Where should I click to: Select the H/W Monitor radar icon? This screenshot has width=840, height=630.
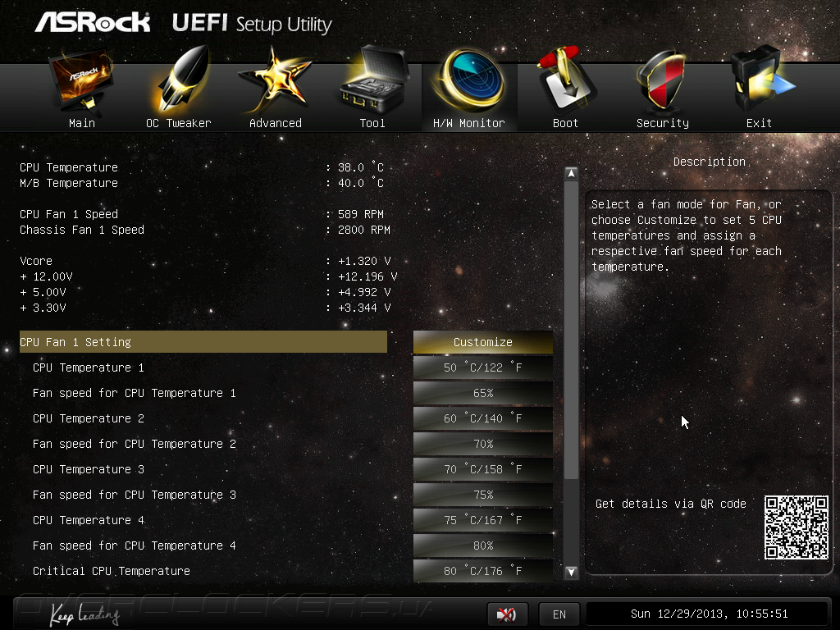[470, 80]
